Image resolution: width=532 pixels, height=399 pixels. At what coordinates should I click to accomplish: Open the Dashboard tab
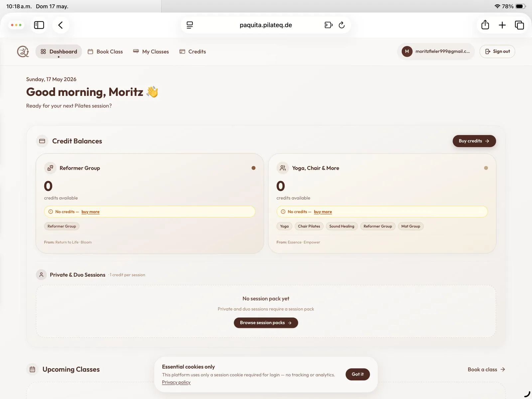(x=59, y=52)
